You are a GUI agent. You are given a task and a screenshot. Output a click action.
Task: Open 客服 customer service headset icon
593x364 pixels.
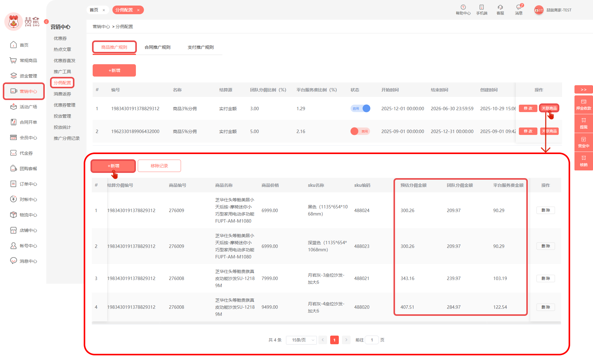pos(500,7)
